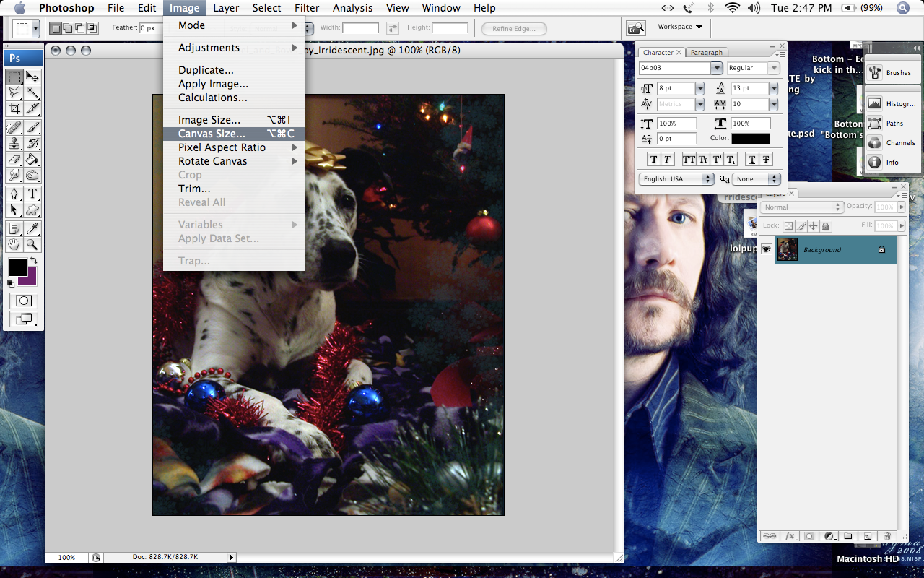Select the Healing Brush tool
The height and width of the screenshot is (578, 924).
point(14,127)
